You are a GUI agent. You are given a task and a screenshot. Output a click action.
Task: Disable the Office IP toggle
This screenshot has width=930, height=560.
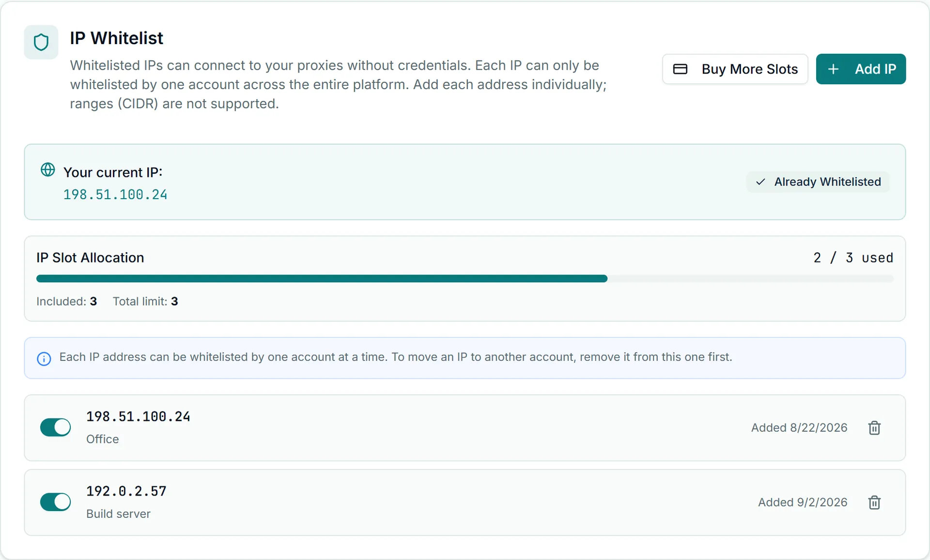[55, 427]
